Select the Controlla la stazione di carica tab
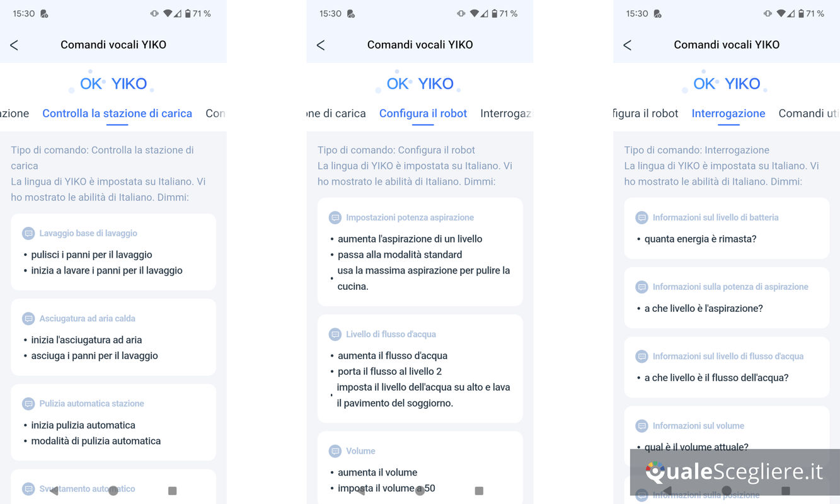This screenshot has width=840, height=504. 117,113
